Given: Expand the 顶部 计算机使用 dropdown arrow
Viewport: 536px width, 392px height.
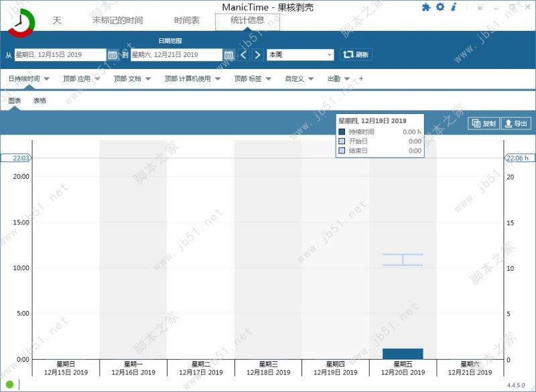Looking at the screenshot, I should coord(218,79).
